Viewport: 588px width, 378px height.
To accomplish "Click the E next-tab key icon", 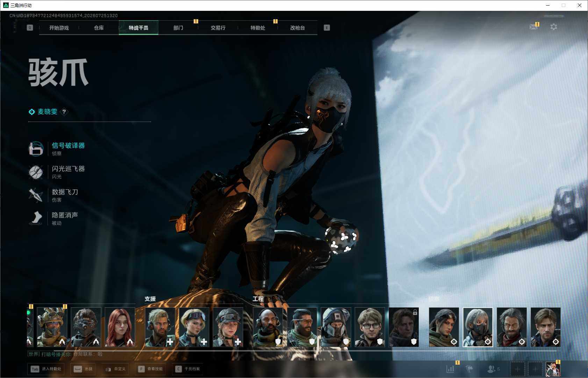I will point(327,28).
